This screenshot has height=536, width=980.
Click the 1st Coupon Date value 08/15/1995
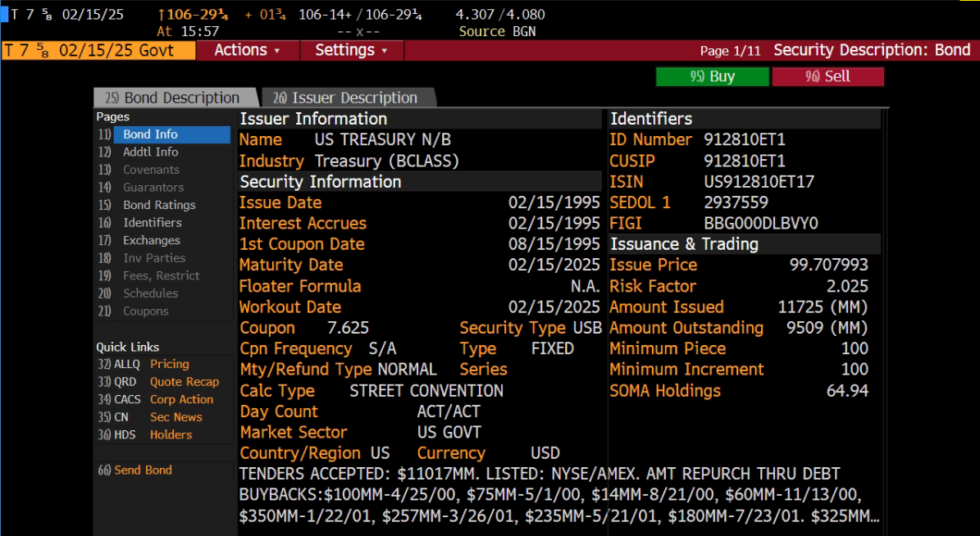pos(554,244)
